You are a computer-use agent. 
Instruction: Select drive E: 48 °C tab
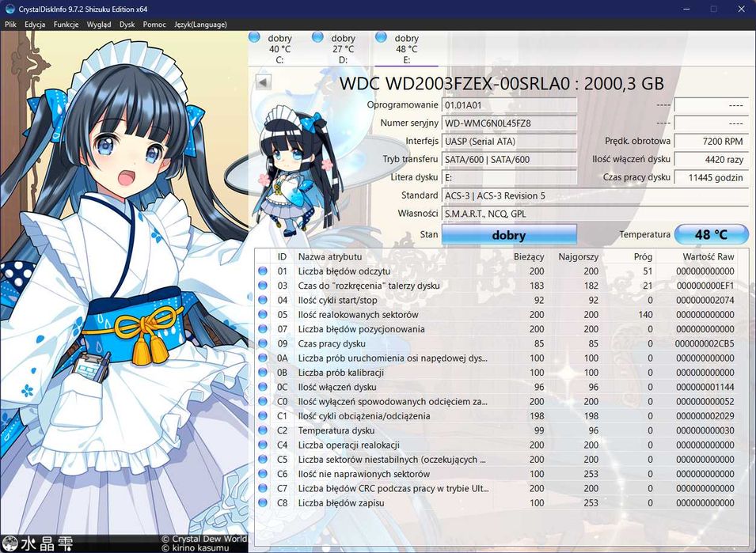tap(406, 48)
